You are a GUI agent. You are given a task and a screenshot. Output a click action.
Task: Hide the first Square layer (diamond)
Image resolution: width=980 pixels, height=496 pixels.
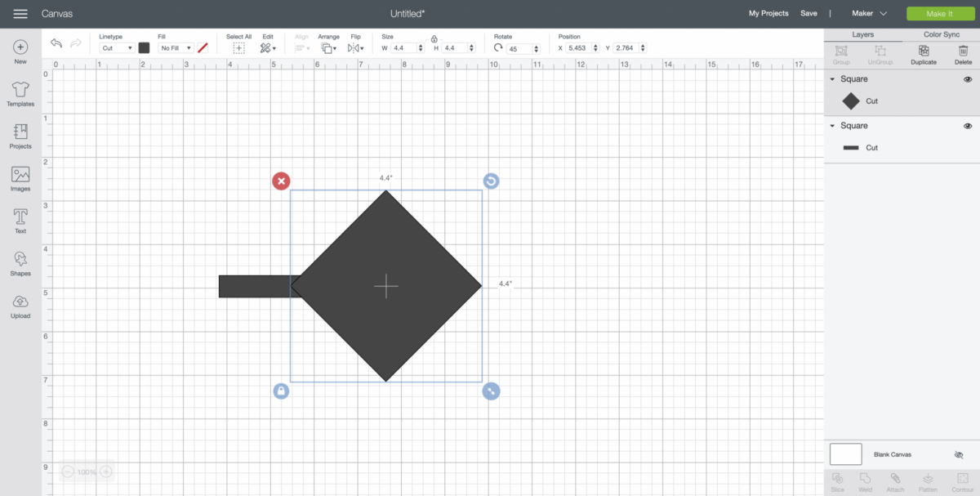pos(968,79)
